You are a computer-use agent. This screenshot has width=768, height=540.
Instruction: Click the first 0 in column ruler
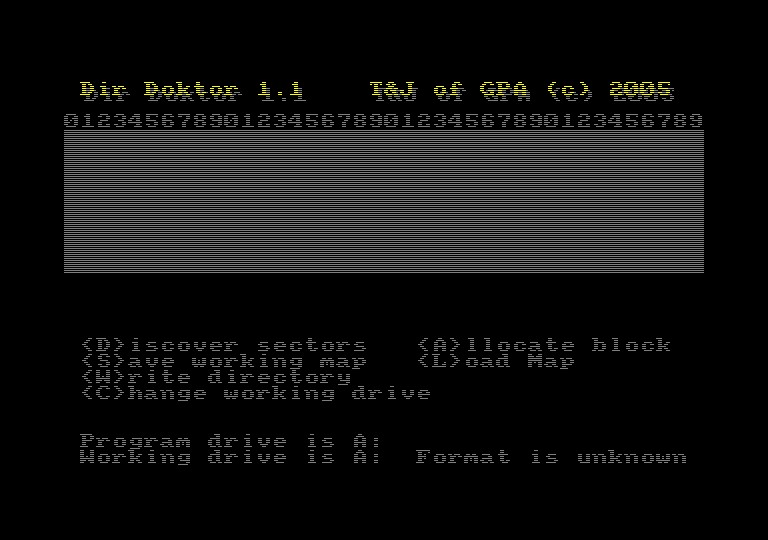(72, 121)
